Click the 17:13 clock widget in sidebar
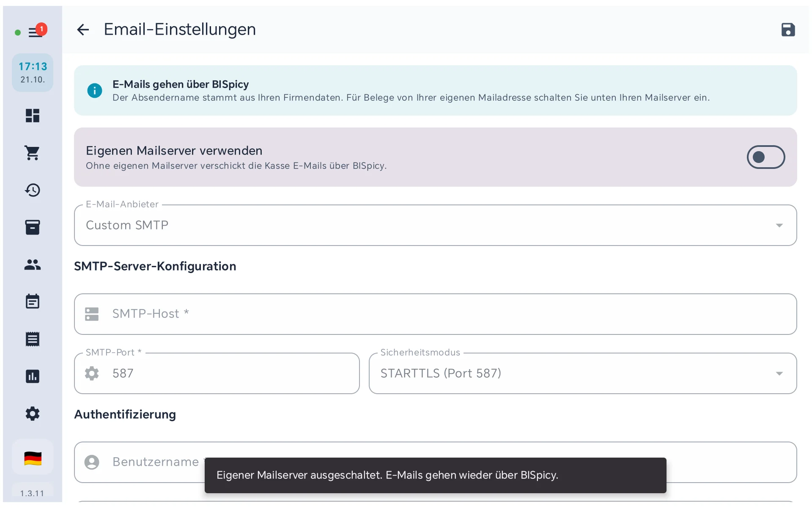 (33, 72)
